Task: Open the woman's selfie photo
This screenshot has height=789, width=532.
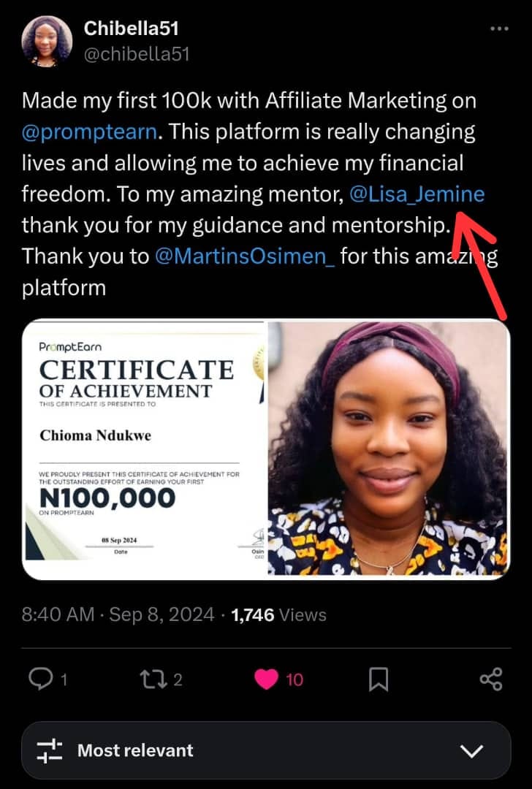Action: pos(388,450)
